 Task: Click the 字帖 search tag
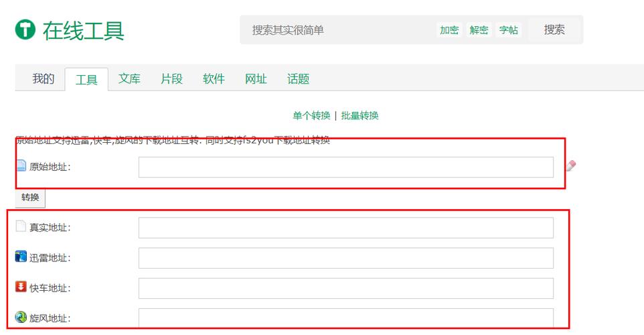509,30
